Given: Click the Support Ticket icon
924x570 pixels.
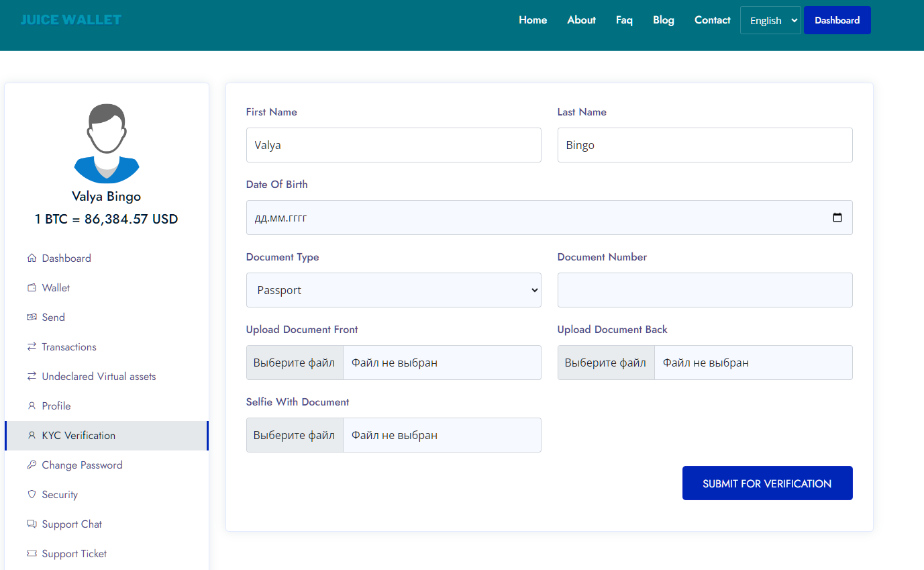Looking at the screenshot, I should [32, 554].
